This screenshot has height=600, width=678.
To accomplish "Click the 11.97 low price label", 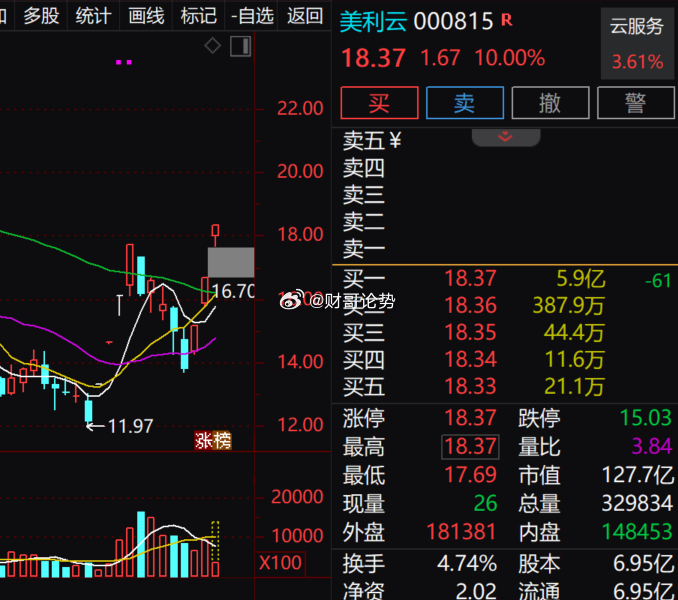I will (x=130, y=426).
